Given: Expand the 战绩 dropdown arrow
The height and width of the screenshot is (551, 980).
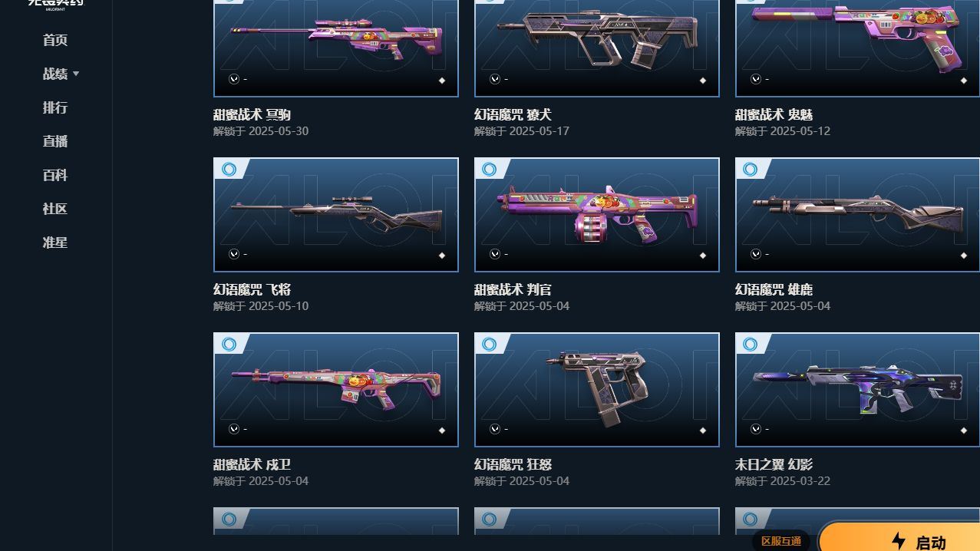Looking at the screenshot, I should tap(76, 74).
